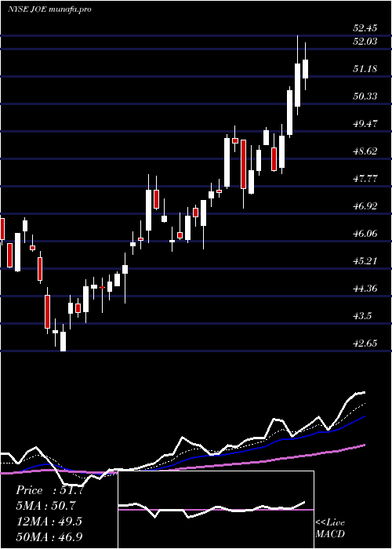Click the <<Live MACD label
Image resolution: width=392 pixels, height=549 pixels.
[330, 528]
